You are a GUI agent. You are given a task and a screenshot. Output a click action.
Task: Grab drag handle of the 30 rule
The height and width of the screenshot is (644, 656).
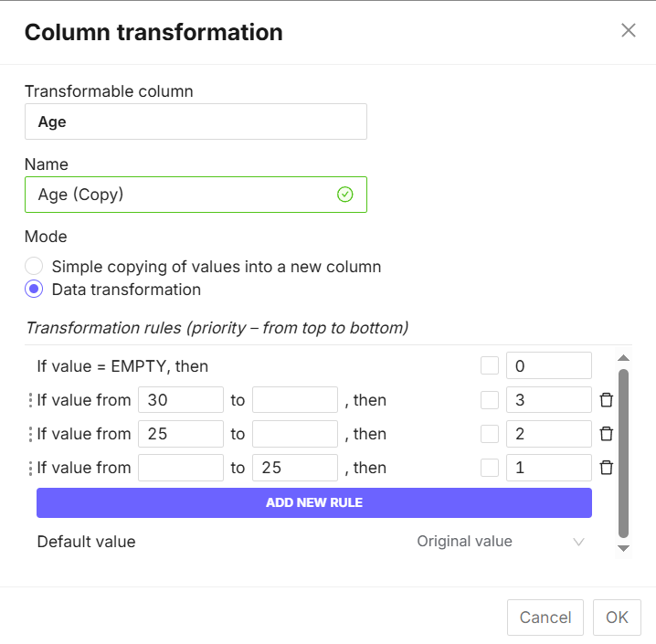tap(30, 400)
